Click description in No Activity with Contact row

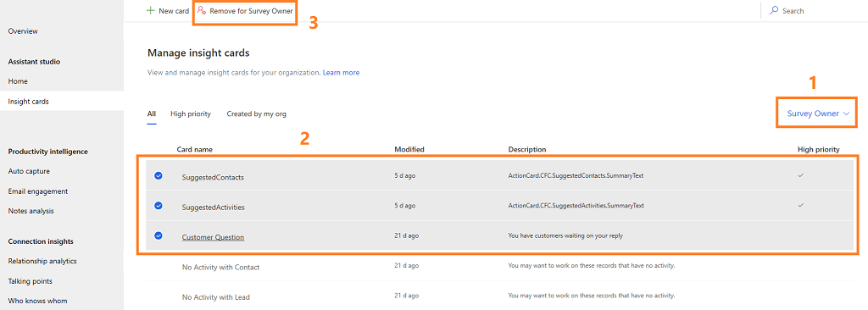(x=592, y=265)
